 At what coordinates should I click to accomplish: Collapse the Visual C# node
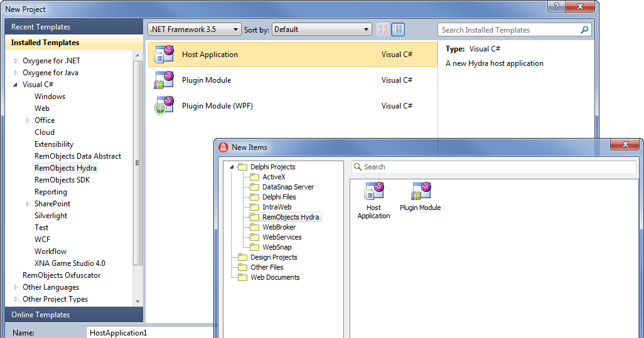[16, 85]
